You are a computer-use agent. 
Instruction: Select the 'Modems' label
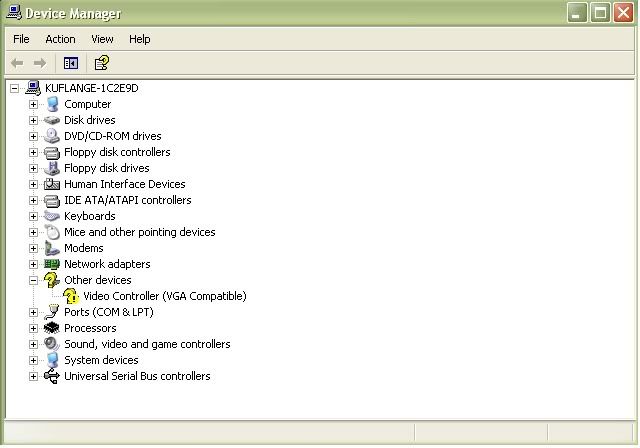tap(84, 248)
